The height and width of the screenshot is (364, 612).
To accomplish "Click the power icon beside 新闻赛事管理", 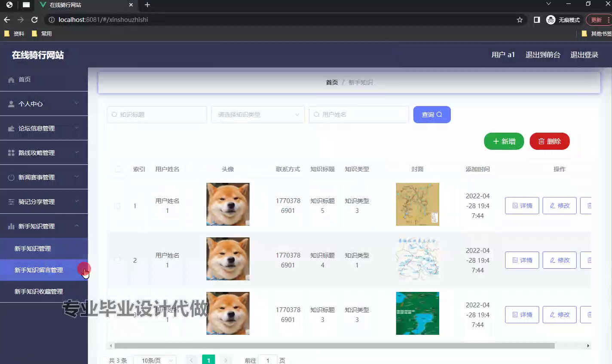I will click(11, 177).
